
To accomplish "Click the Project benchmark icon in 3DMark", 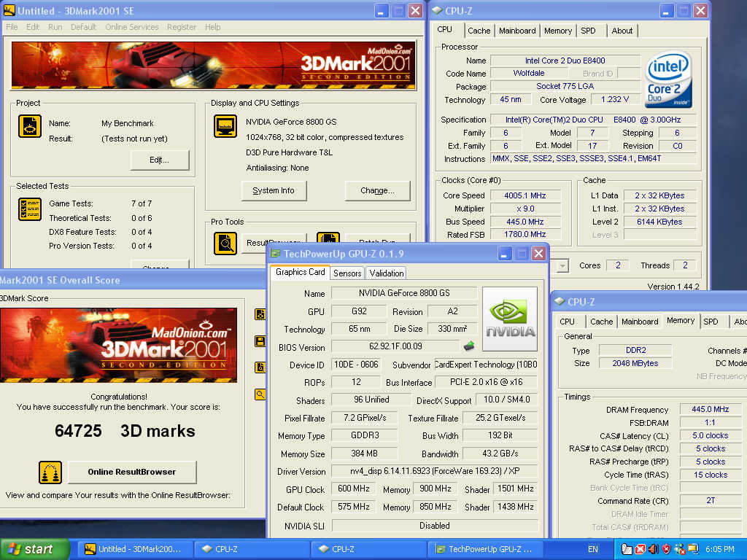I will click(x=29, y=126).
